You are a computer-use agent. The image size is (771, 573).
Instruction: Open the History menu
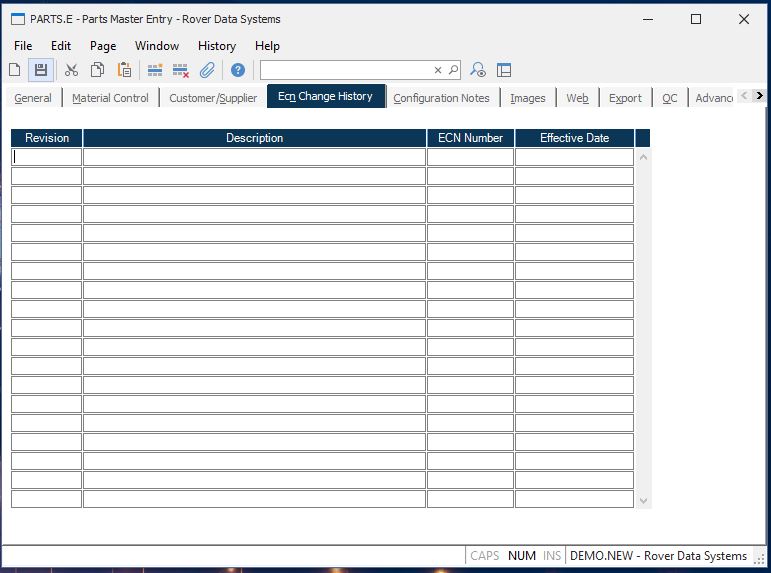[x=216, y=46]
